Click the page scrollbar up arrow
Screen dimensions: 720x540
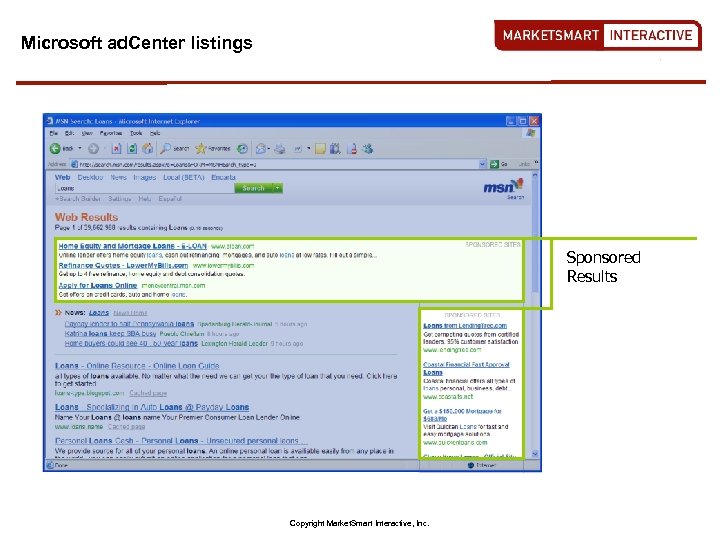tap(535, 176)
